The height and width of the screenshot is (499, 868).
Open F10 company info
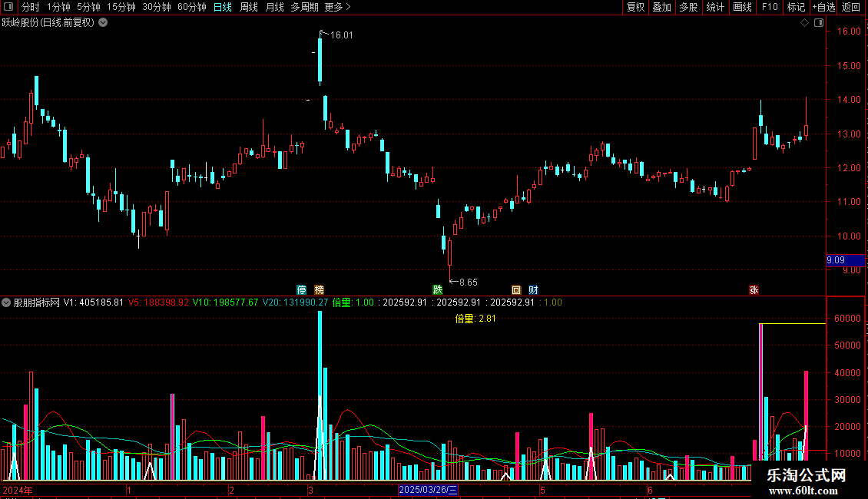tap(770, 7)
